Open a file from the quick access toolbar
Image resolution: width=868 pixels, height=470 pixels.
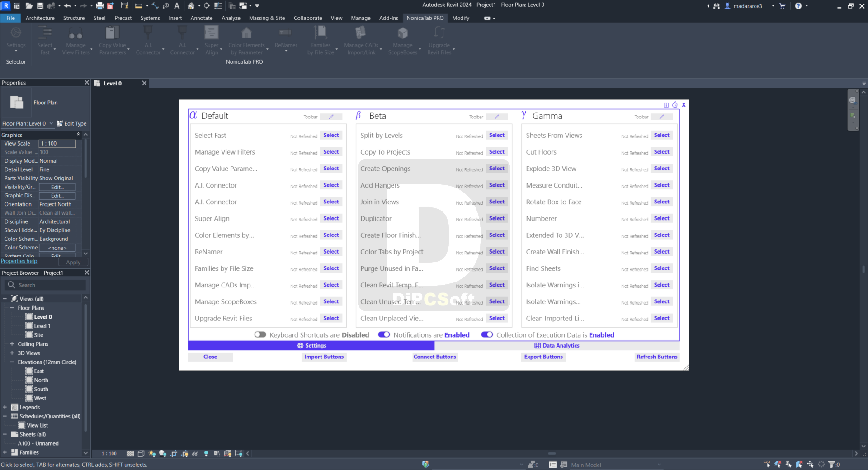pos(28,6)
